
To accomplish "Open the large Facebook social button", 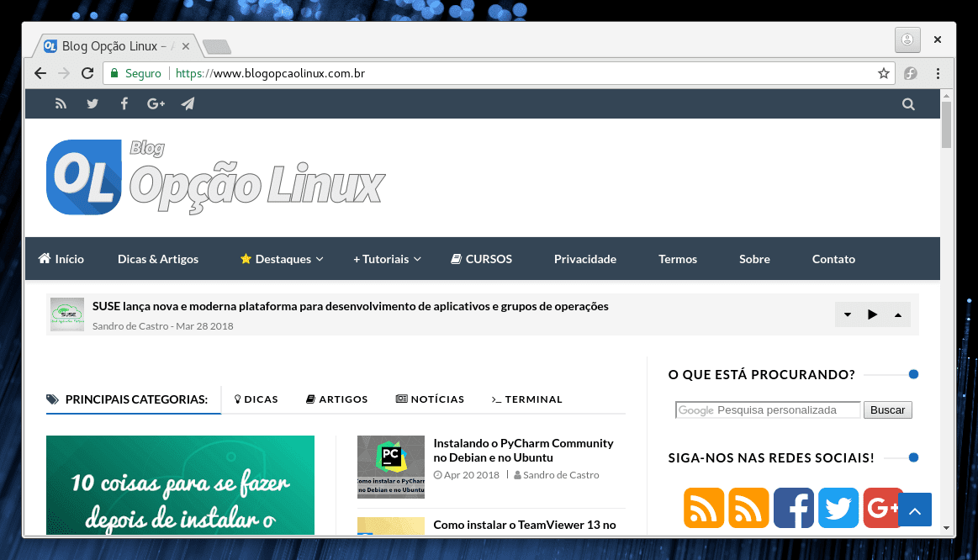I will point(793,508).
